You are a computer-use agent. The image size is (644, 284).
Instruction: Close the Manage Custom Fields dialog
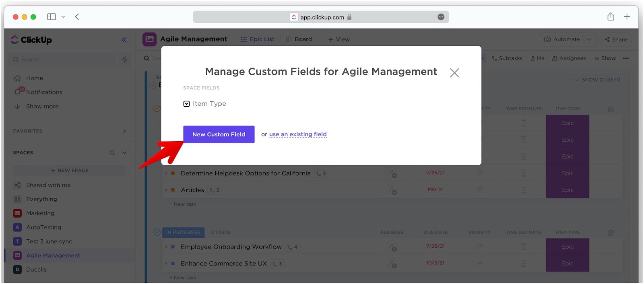pos(454,73)
